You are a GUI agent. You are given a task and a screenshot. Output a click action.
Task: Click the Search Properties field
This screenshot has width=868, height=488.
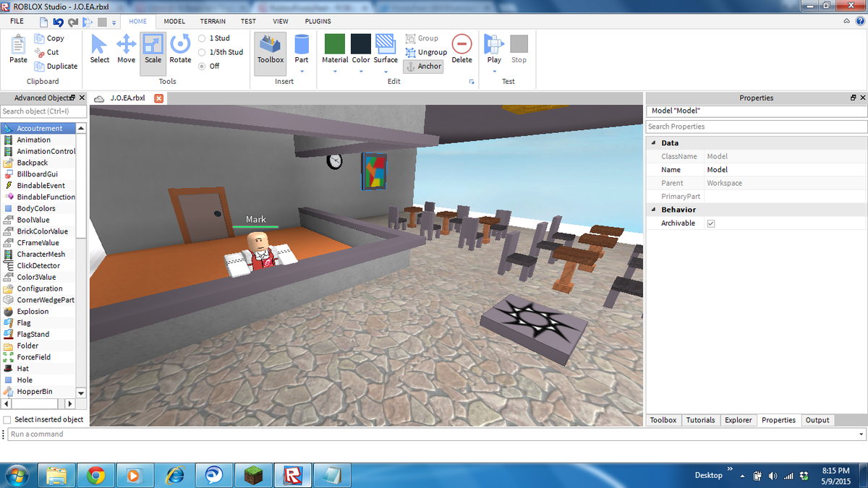click(756, 127)
